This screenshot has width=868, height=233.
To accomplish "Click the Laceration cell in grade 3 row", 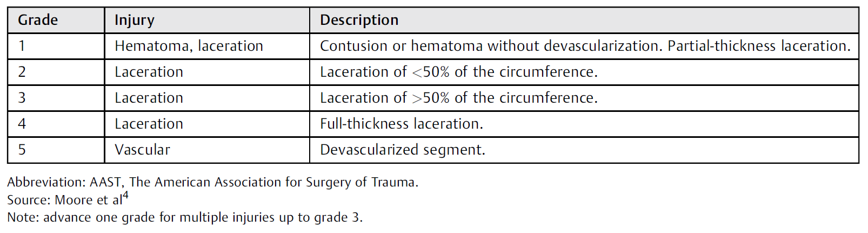I will (207, 98).
